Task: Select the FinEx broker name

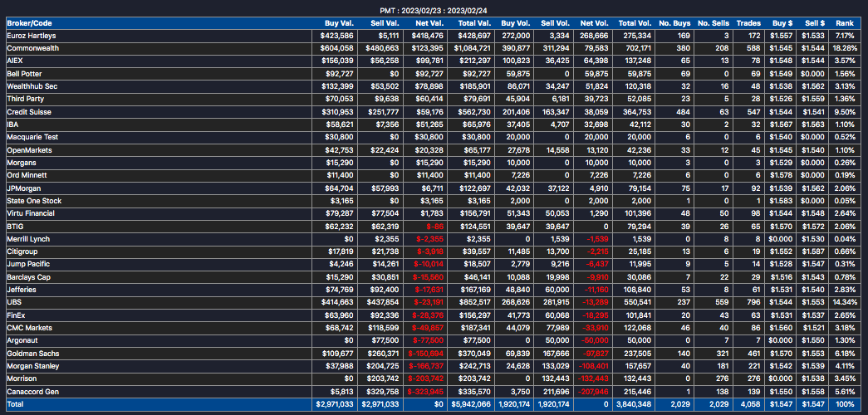Action: tap(16, 315)
